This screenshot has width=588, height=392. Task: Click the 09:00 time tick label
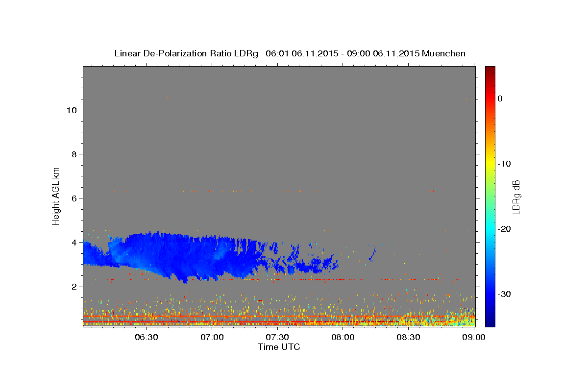(473, 337)
